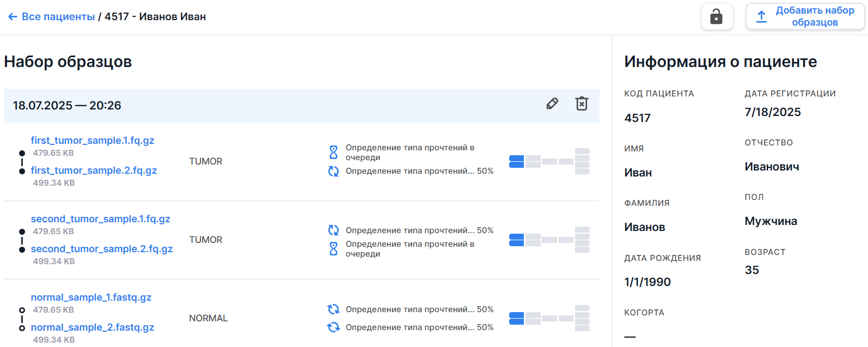Image resolution: width=868 pixels, height=347 pixels.
Task: Open first_tumor_sample.2.fq.gz file link
Action: click(x=94, y=171)
